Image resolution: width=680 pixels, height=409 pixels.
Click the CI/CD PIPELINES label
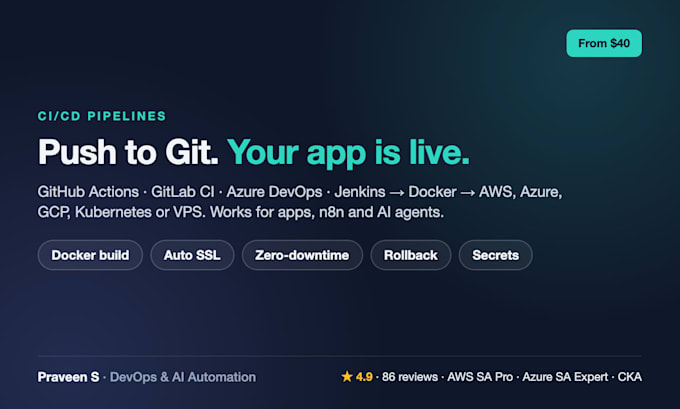[x=102, y=116]
